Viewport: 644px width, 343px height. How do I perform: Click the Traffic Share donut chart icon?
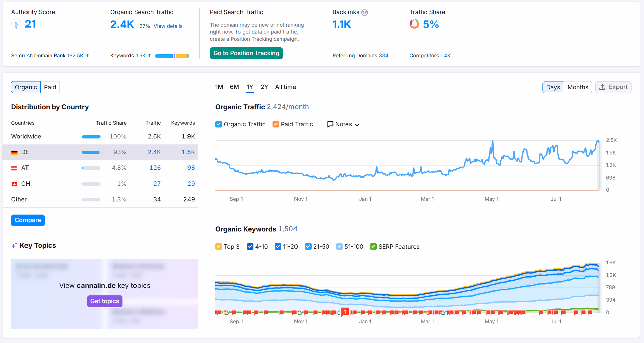[x=414, y=24]
